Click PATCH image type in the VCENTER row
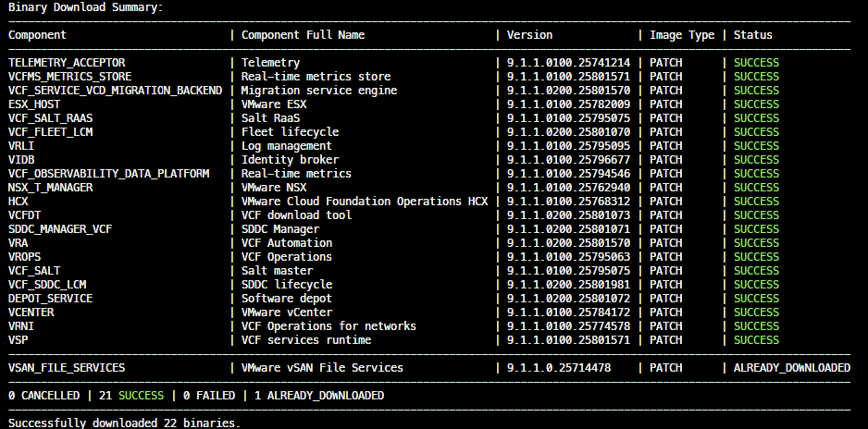The width and height of the screenshot is (868, 429). (x=666, y=312)
